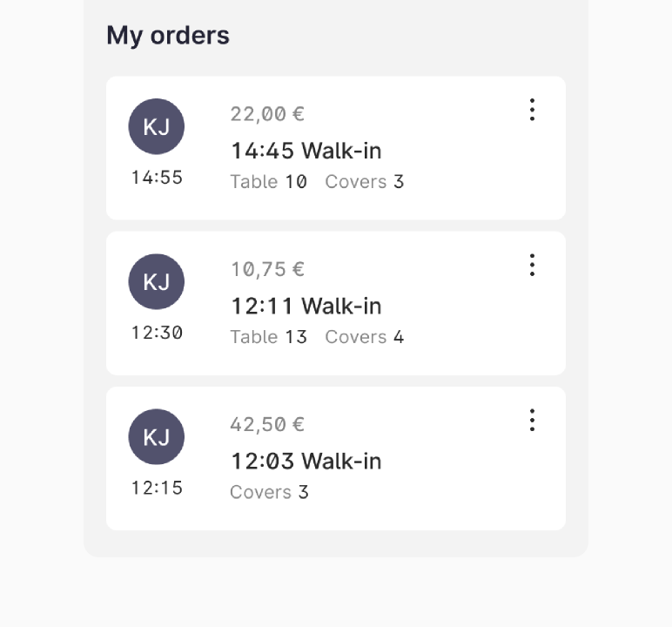The height and width of the screenshot is (627, 672).
Task: Click the My orders heading
Action: pos(168,35)
